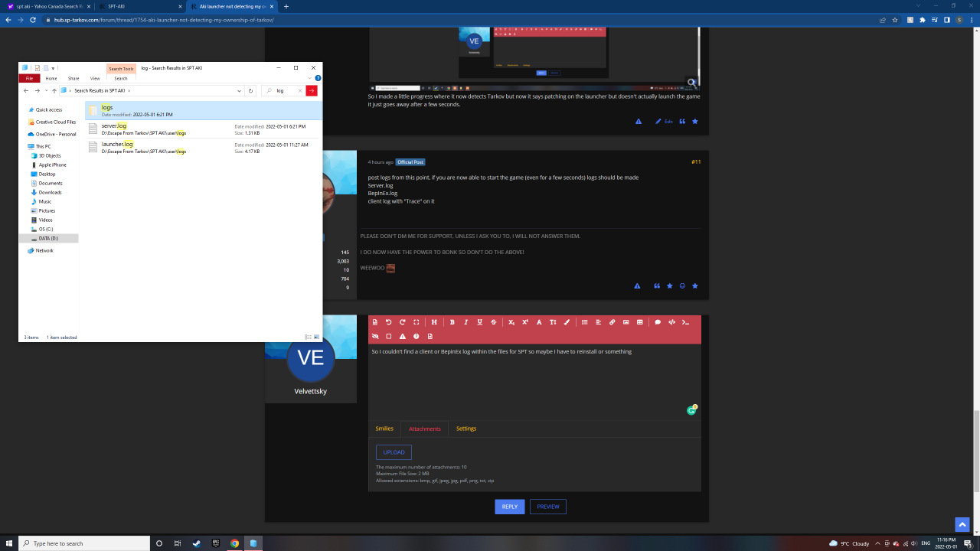Go back in File Explorer

tap(26, 90)
